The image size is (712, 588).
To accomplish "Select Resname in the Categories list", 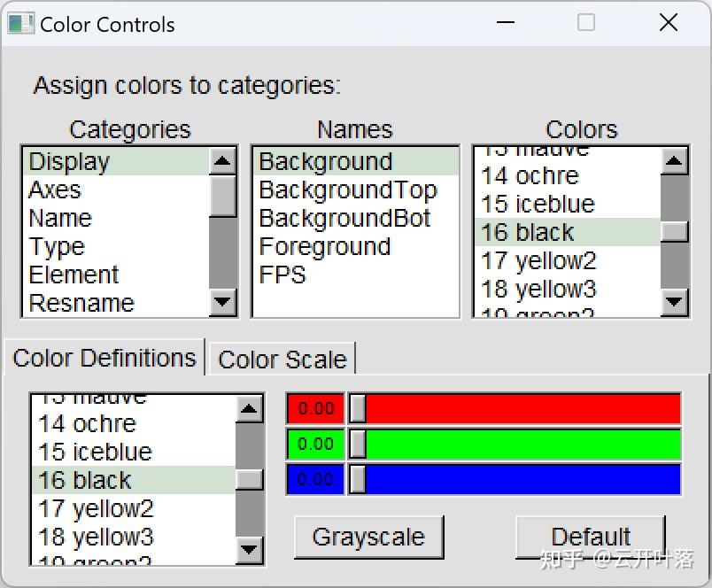I will click(81, 303).
